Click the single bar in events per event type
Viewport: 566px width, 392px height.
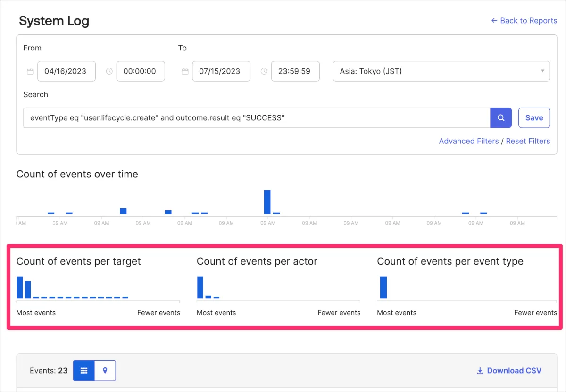pyautogui.click(x=383, y=287)
